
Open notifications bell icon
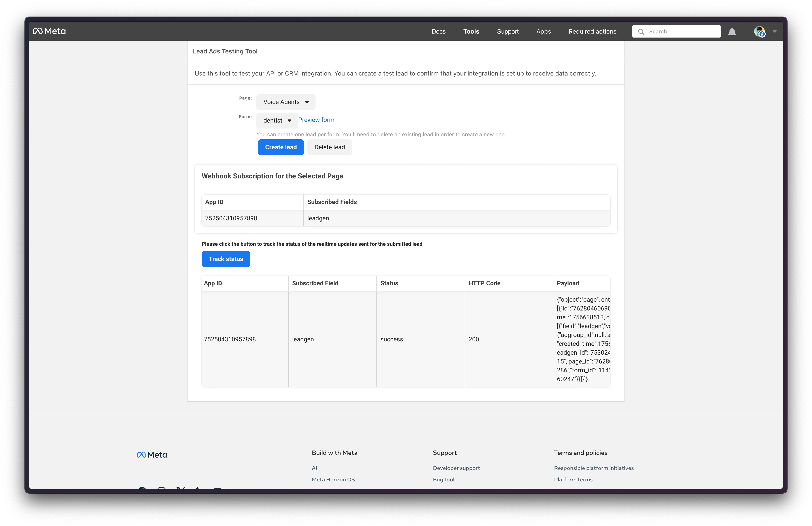click(x=732, y=31)
